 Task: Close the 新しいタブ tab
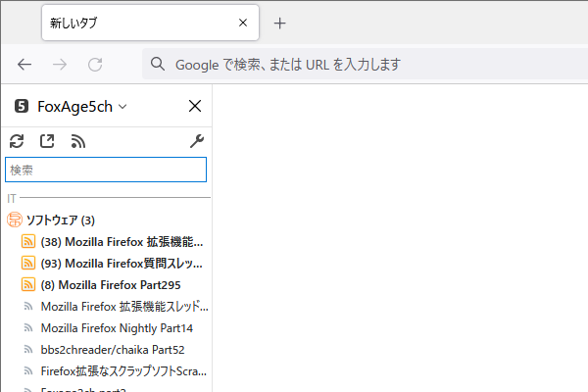pos(243,23)
